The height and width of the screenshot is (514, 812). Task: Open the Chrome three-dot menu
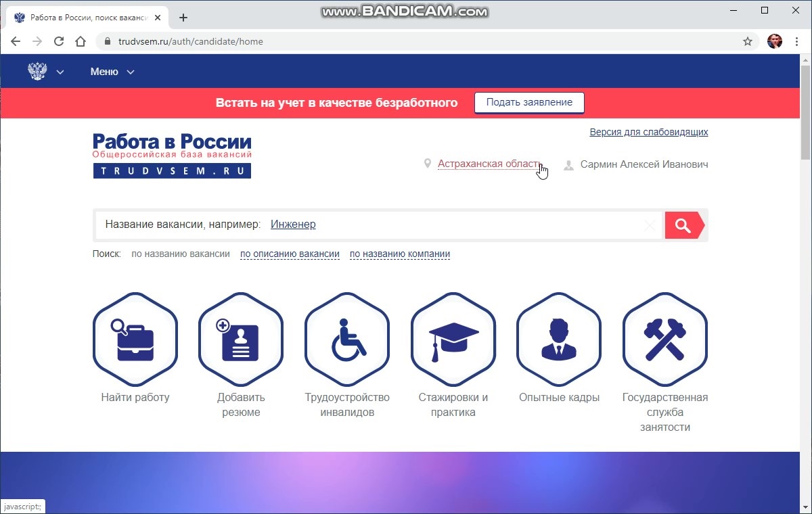pos(797,41)
